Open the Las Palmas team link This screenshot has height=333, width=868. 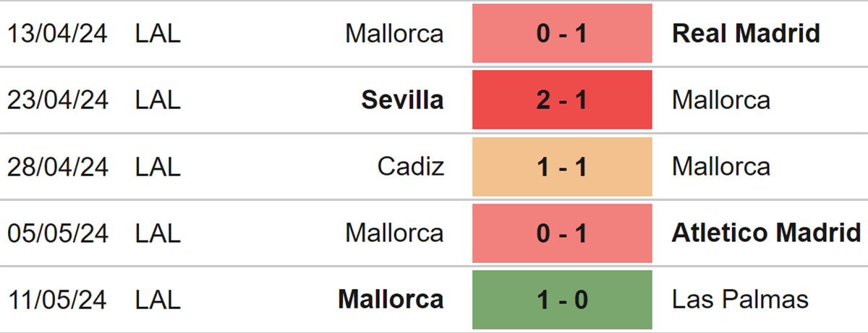pos(740,299)
